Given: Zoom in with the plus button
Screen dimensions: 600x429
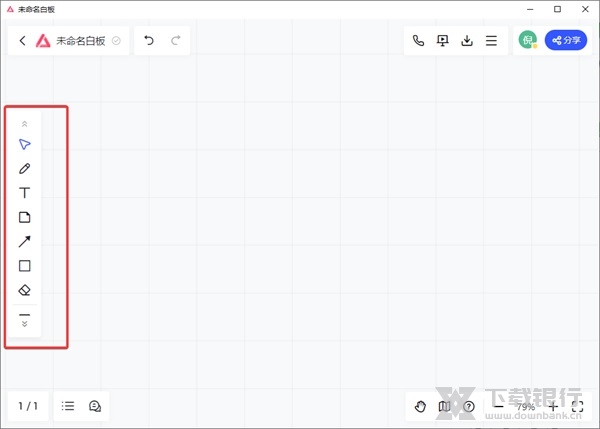Looking at the screenshot, I should [x=553, y=406].
